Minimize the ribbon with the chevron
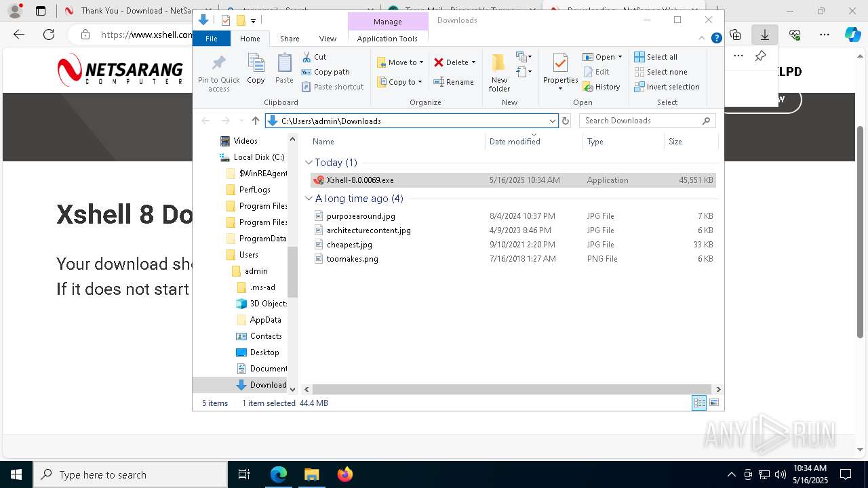Screen dimensions: 868x488 coord(703,39)
